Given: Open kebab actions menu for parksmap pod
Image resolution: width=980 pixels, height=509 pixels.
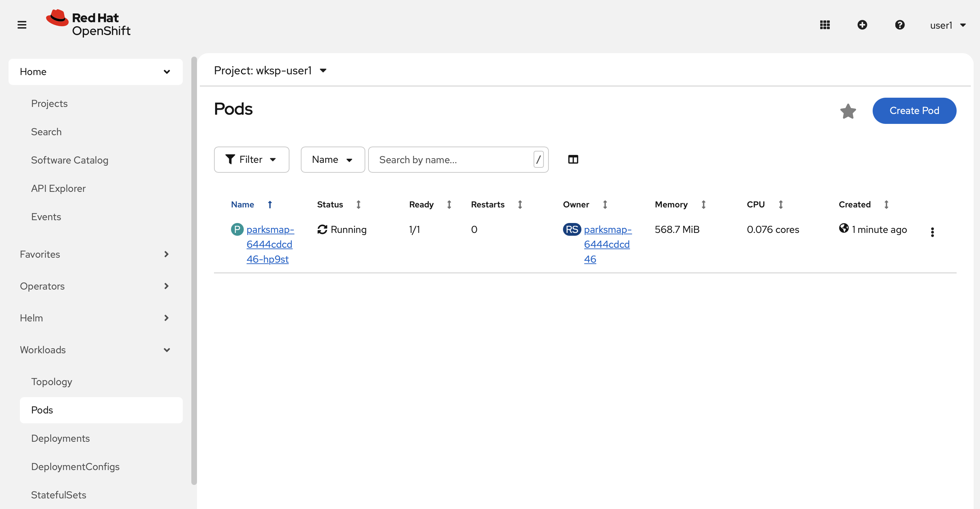Looking at the screenshot, I should (x=932, y=232).
